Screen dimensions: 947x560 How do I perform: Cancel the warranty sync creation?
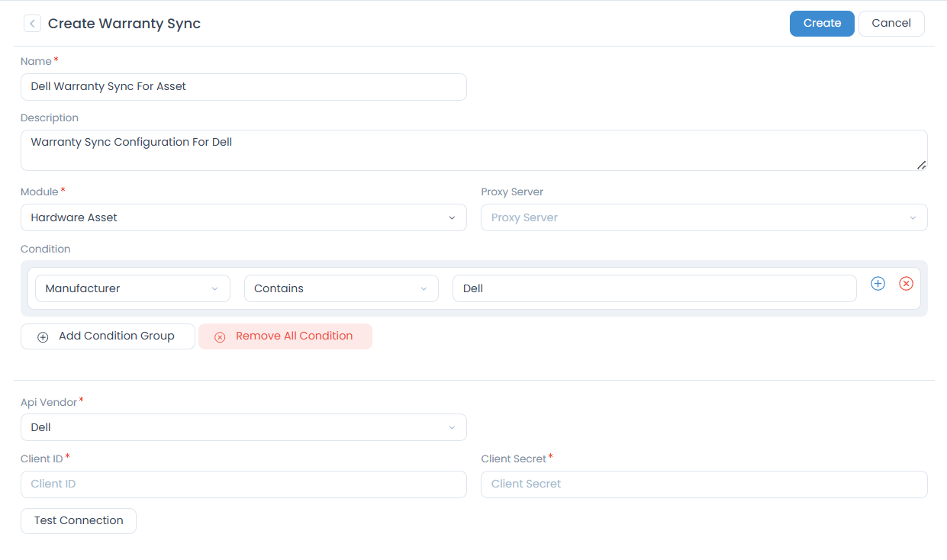(891, 24)
